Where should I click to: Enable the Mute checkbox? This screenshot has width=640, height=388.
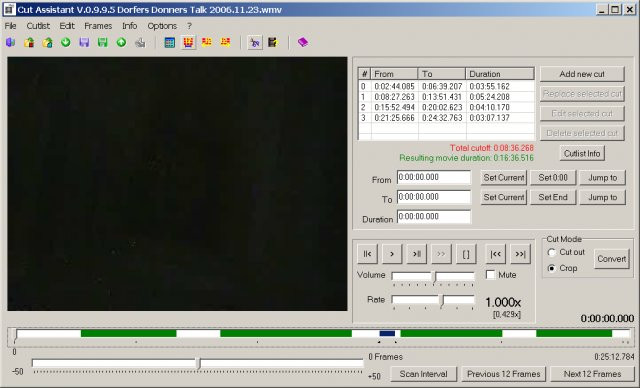[491, 275]
